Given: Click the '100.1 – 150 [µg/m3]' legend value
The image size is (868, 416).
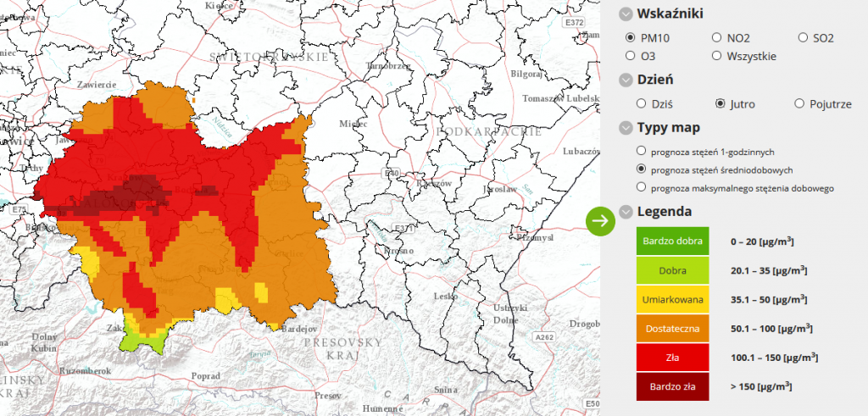Looking at the screenshot, I should pos(774,358).
